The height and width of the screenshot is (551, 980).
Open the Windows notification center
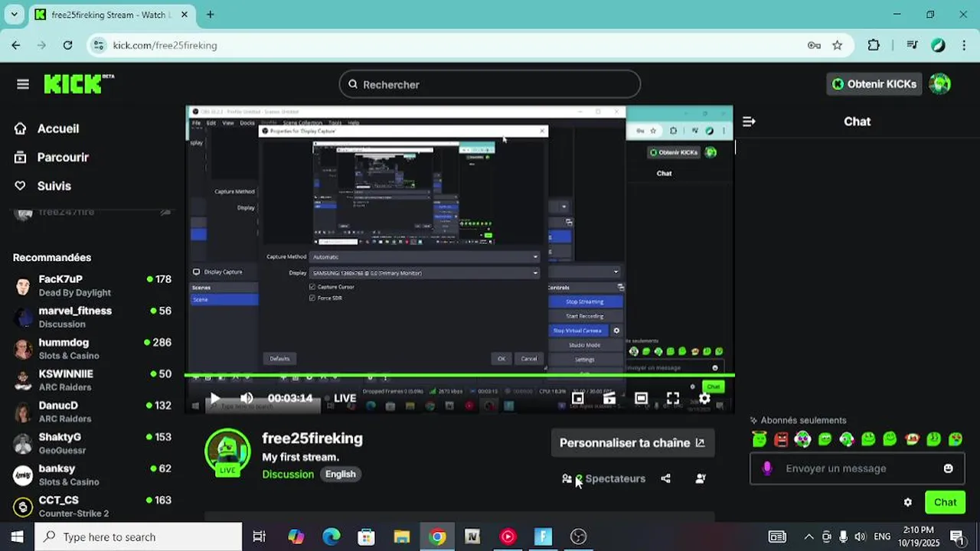pos(957,536)
